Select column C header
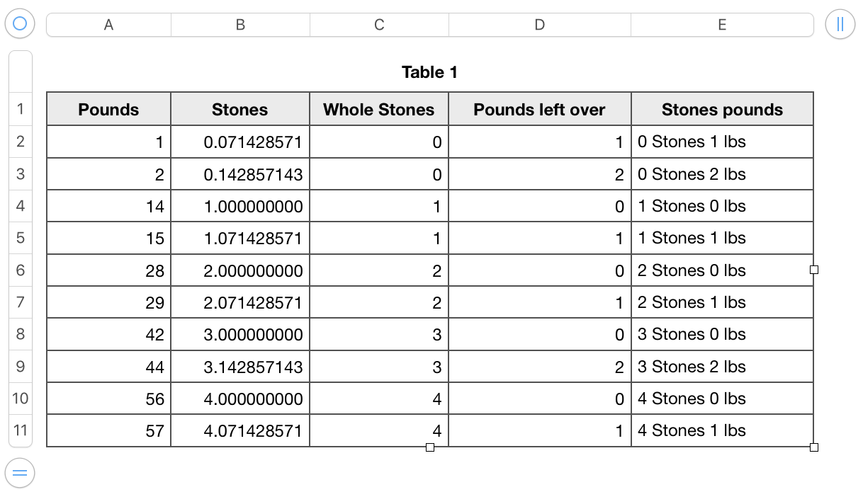 [379, 25]
